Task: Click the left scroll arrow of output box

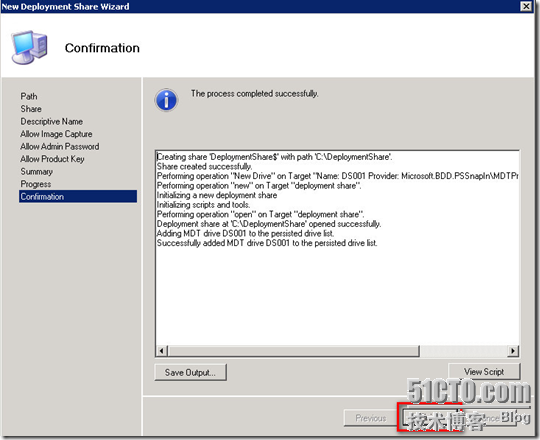Action: coord(162,351)
